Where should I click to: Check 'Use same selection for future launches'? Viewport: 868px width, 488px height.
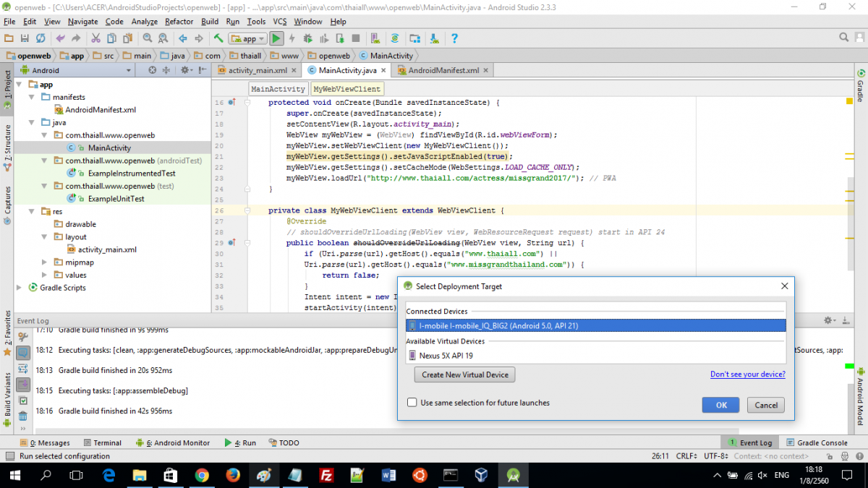412,403
